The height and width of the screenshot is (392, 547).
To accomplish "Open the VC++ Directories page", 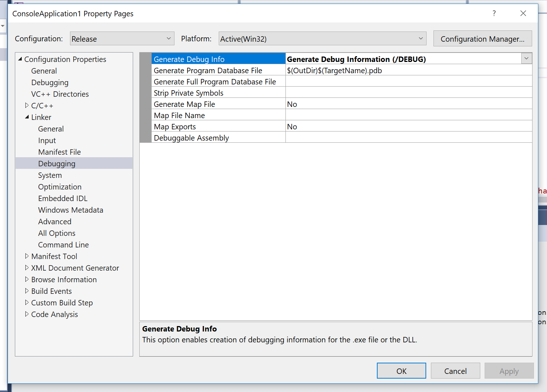I will pyautogui.click(x=60, y=94).
